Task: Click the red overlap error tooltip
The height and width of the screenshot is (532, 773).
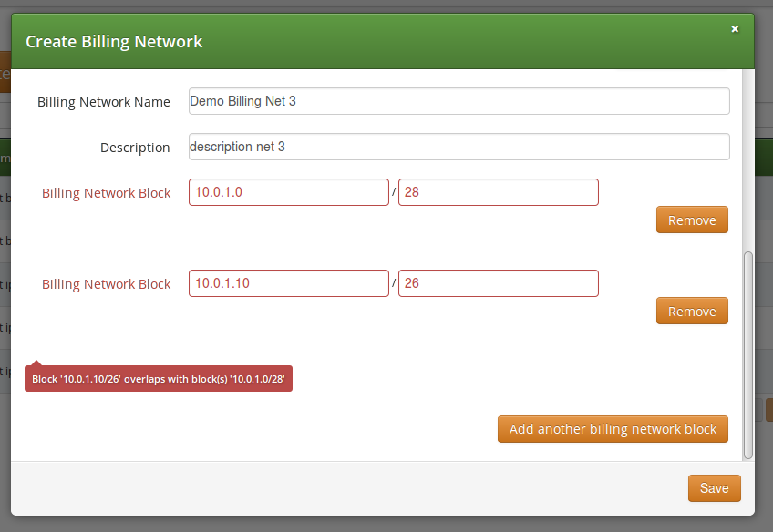Action: click(x=159, y=378)
